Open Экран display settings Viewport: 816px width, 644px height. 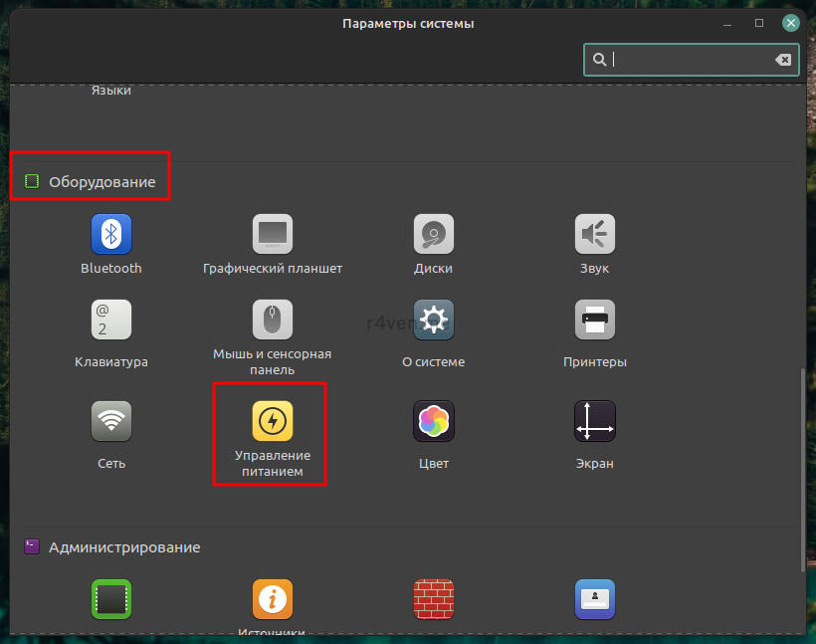pyautogui.click(x=594, y=421)
